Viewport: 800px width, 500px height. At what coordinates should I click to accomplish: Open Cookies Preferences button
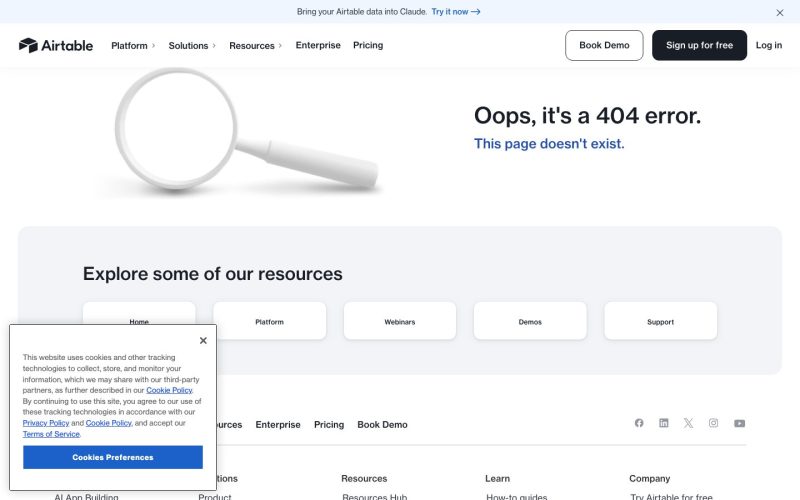[113, 457]
